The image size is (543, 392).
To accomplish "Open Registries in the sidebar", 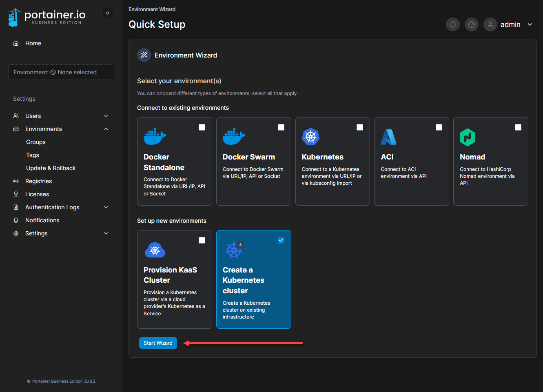I will coord(38,181).
